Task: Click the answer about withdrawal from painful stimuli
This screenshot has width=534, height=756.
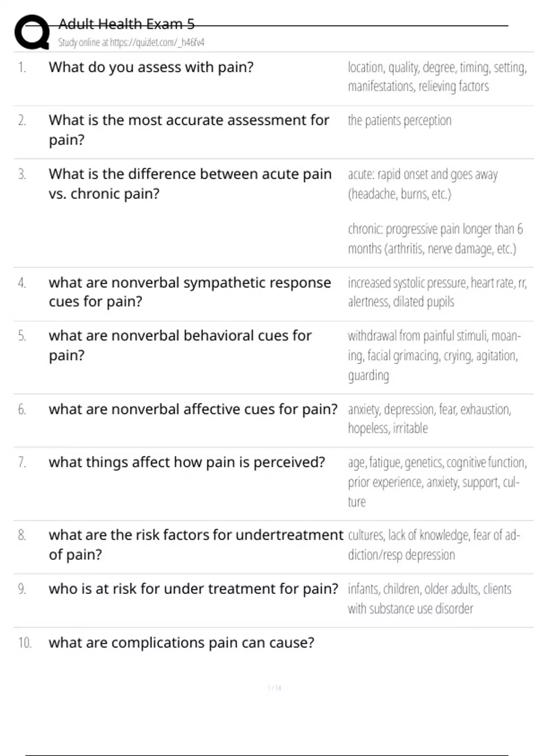Action: tap(434, 355)
